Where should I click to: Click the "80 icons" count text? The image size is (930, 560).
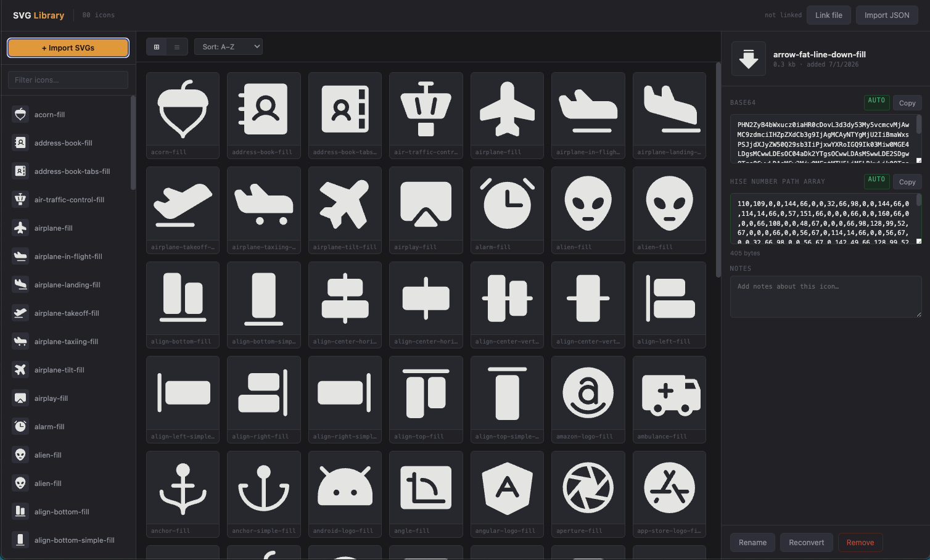tap(99, 15)
